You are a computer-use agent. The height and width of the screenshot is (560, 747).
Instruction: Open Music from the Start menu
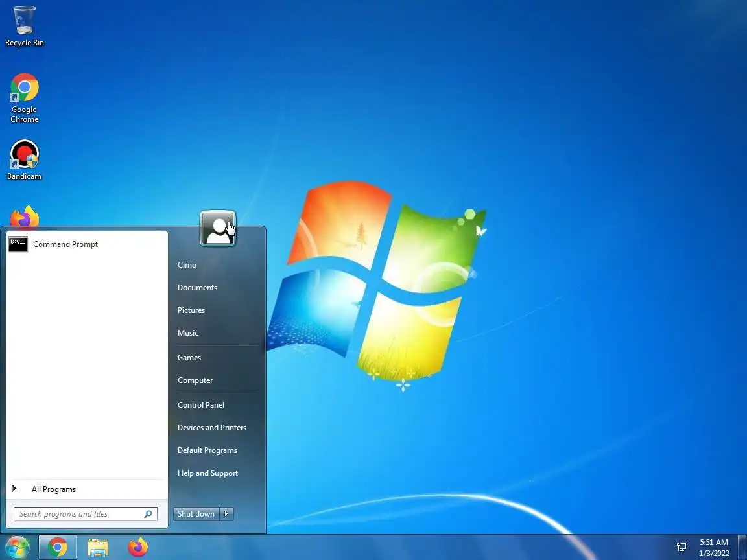click(187, 333)
